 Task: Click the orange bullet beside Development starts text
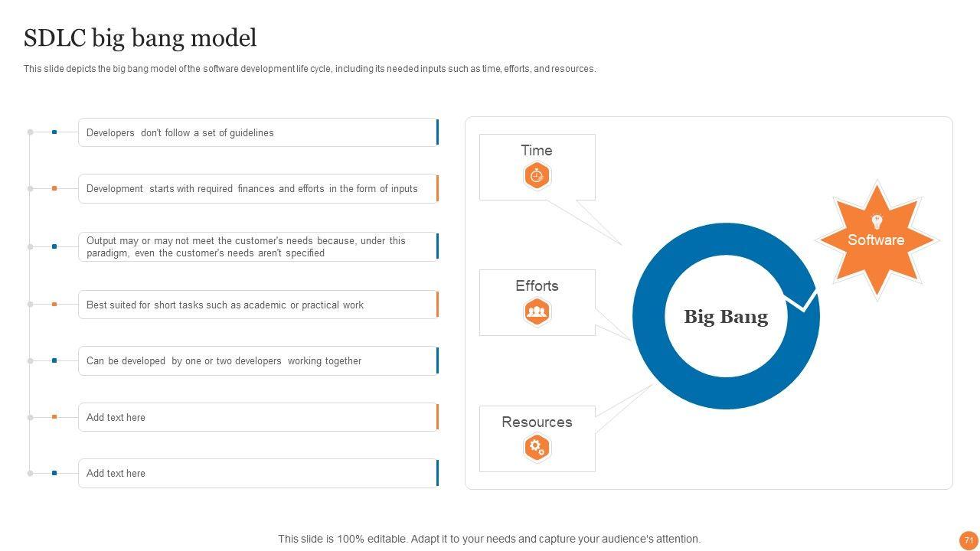coord(54,188)
